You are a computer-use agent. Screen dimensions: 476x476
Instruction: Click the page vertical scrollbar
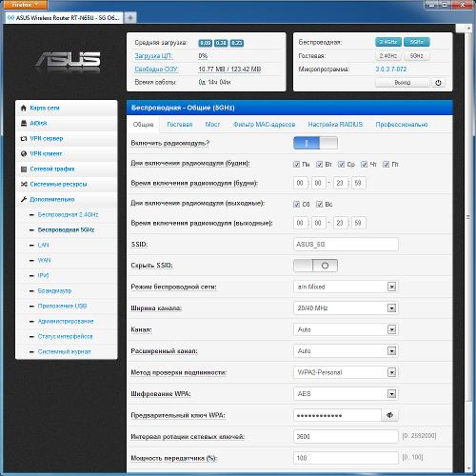(468, 217)
